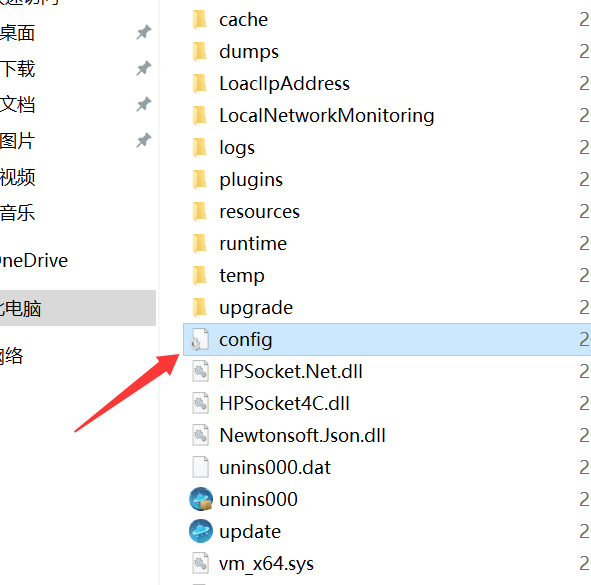Viewport: 591px width, 585px height.
Task: Select 音乐 in the sidebar
Action: point(18,213)
